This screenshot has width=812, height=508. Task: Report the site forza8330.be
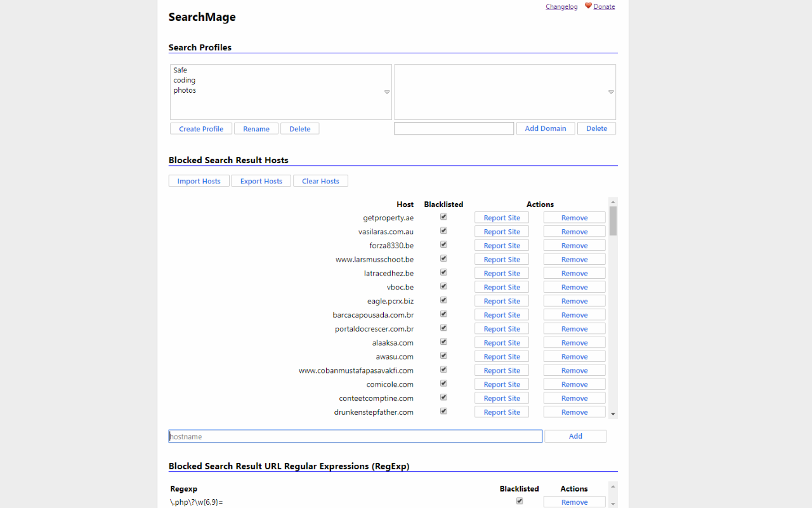[x=501, y=245]
